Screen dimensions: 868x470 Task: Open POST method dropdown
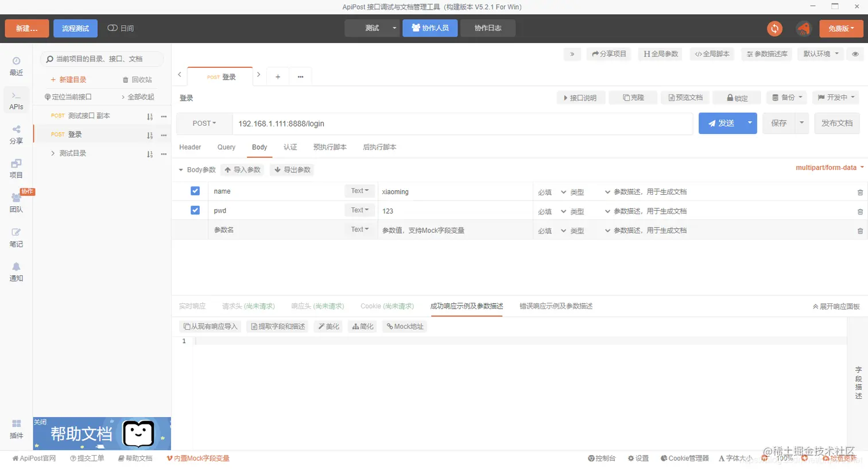point(204,124)
